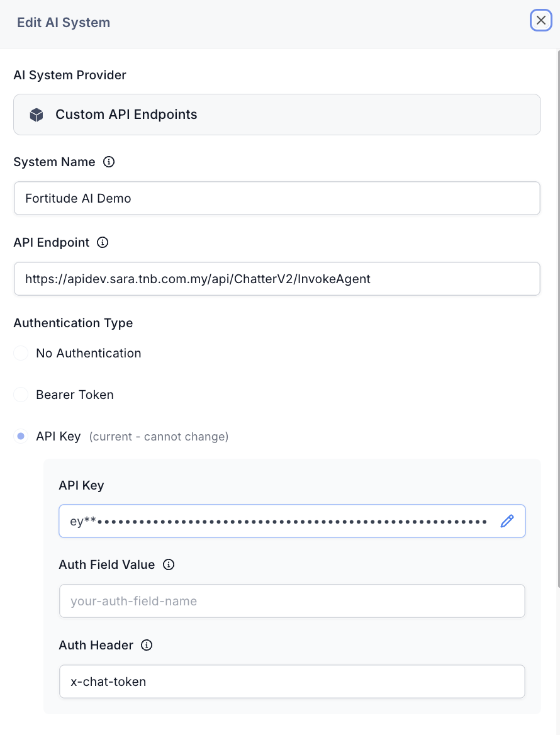Click the Edit AI System title text
Viewport: 560px width, 735px height.
tap(64, 23)
